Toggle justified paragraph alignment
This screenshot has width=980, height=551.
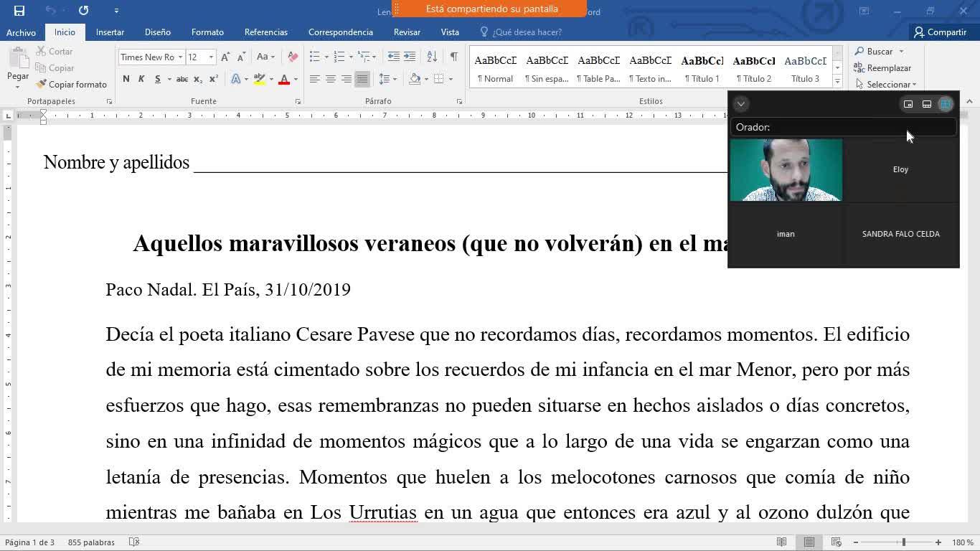362,79
